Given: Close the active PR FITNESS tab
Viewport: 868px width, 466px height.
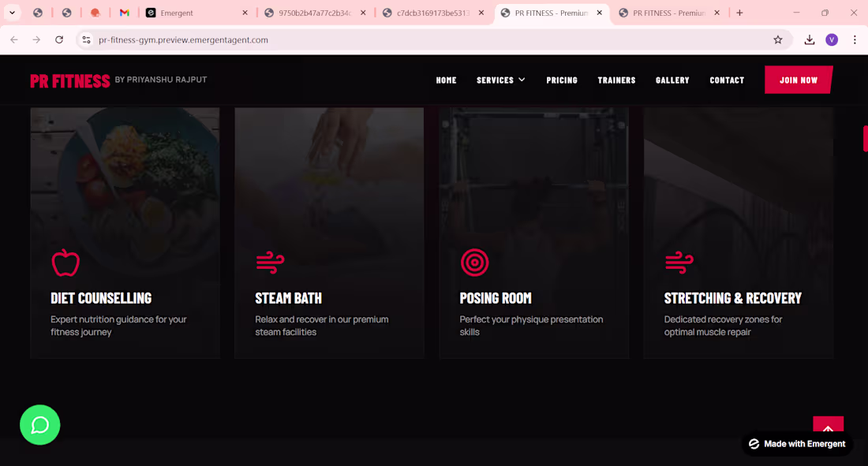Looking at the screenshot, I should [x=600, y=13].
